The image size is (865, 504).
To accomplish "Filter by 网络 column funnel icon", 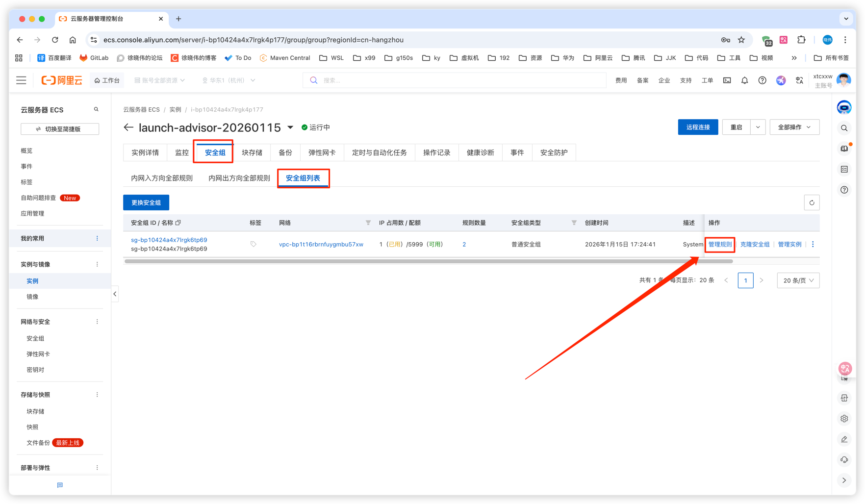I will pos(368,223).
